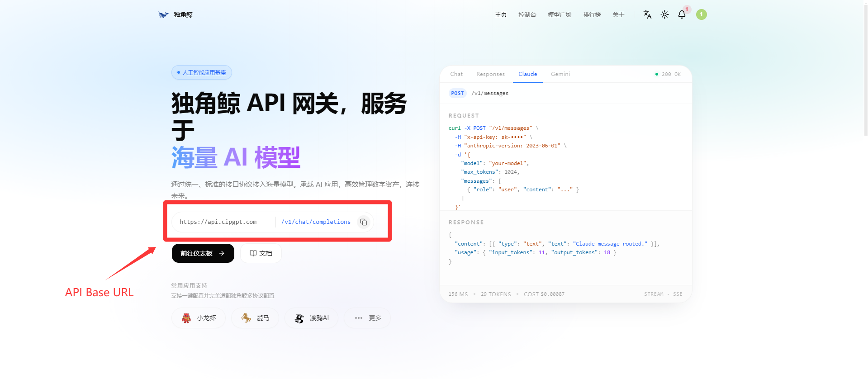This screenshot has height=379, width=868.
Task: Click the /v1/chat/completions endpoint selector
Action: 316,222
